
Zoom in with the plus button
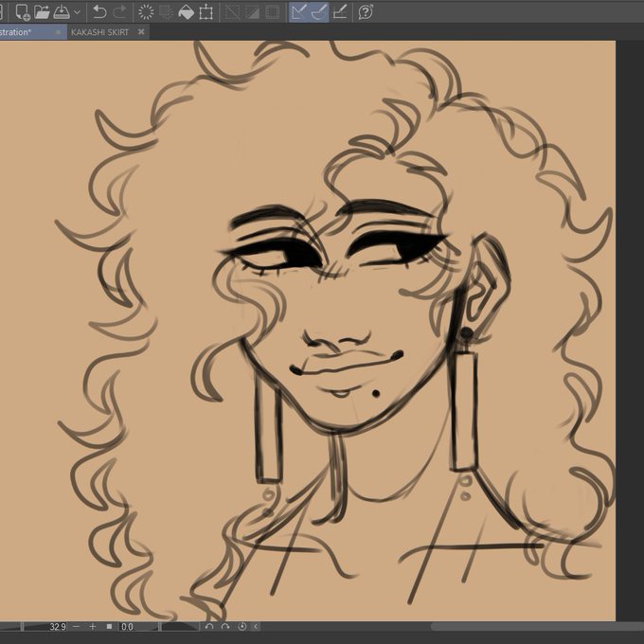93,626
